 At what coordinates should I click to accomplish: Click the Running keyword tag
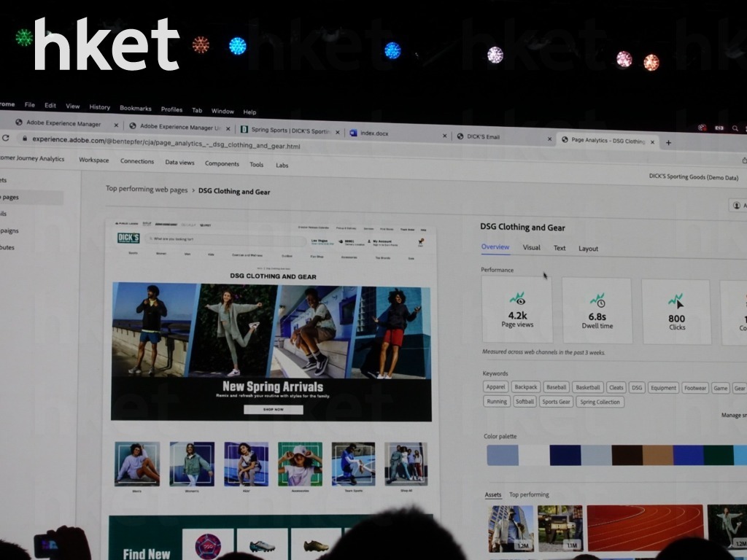click(497, 402)
